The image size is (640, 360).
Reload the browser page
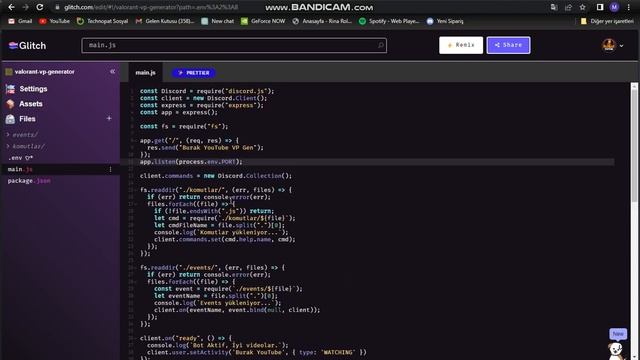click(x=40, y=7)
